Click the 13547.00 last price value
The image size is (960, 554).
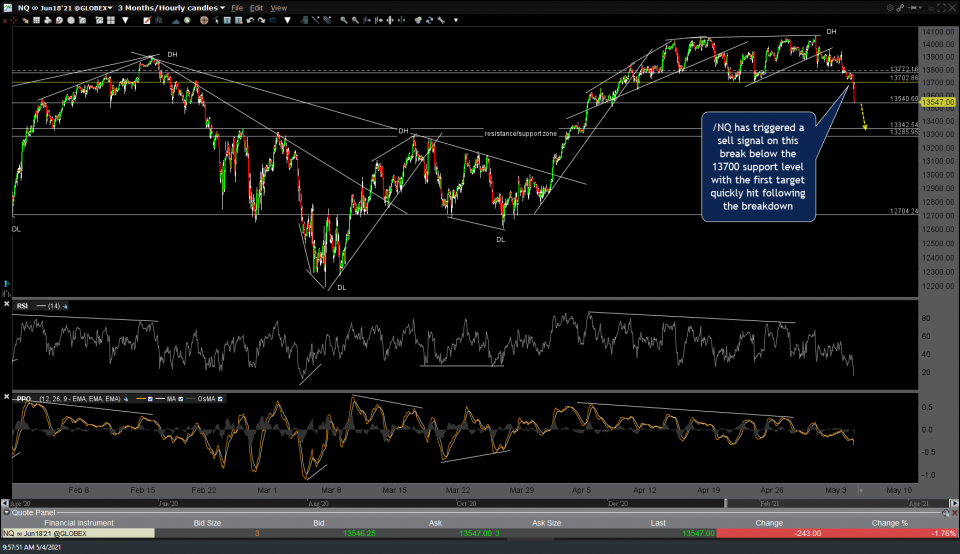(x=698, y=533)
